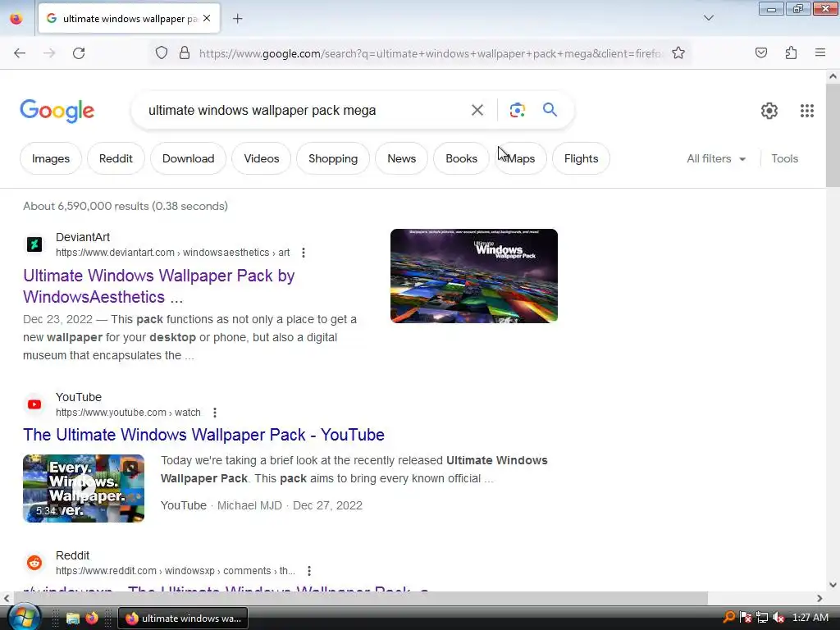Go to Google homepage logo
The width and height of the screenshot is (840, 630).
coord(57,111)
